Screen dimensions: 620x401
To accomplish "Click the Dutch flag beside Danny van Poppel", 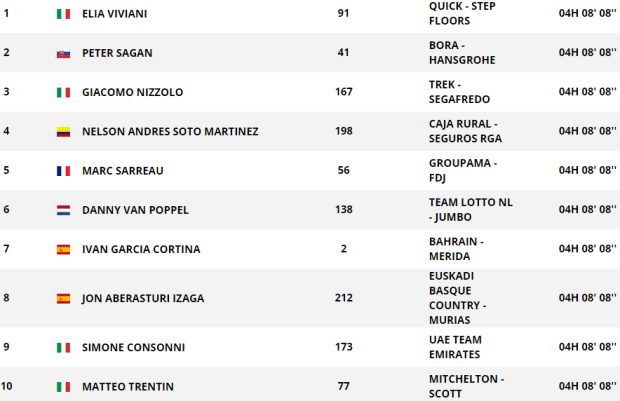I will click(x=63, y=210).
